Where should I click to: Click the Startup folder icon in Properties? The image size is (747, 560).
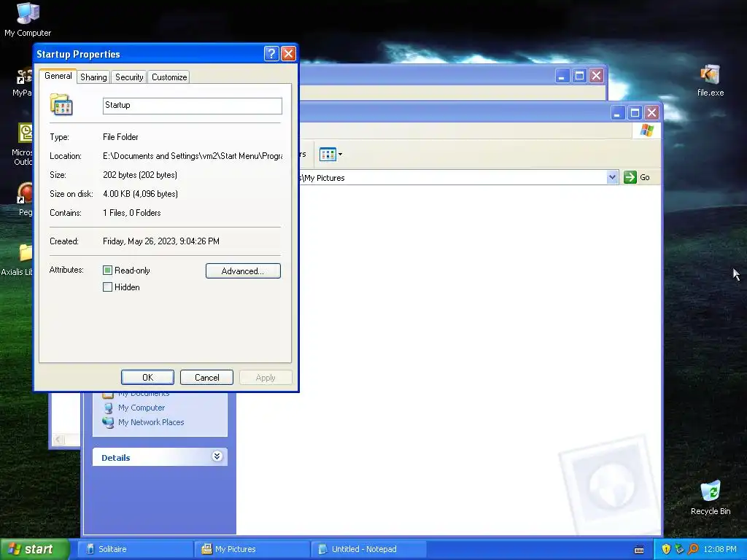pos(61,105)
